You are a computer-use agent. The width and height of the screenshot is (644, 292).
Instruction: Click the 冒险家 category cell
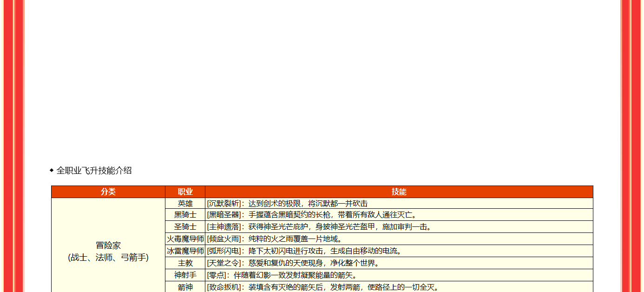(x=108, y=251)
